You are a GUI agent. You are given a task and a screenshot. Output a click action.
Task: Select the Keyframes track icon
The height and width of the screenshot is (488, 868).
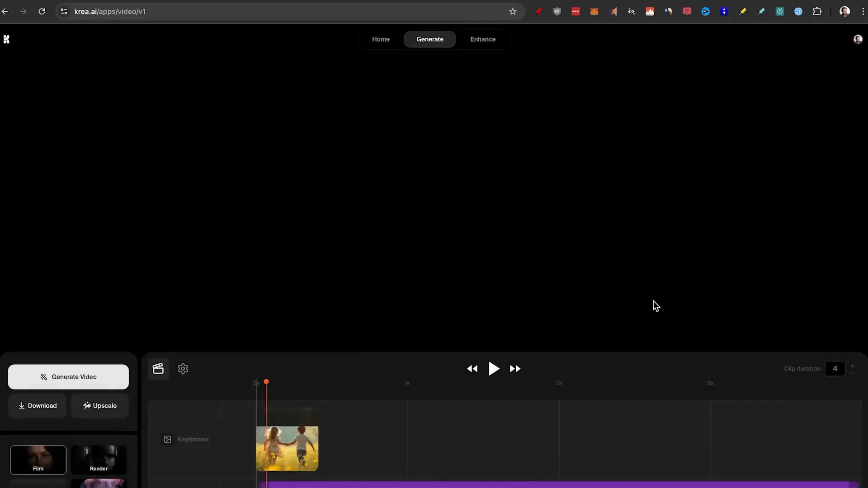[x=167, y=439]
